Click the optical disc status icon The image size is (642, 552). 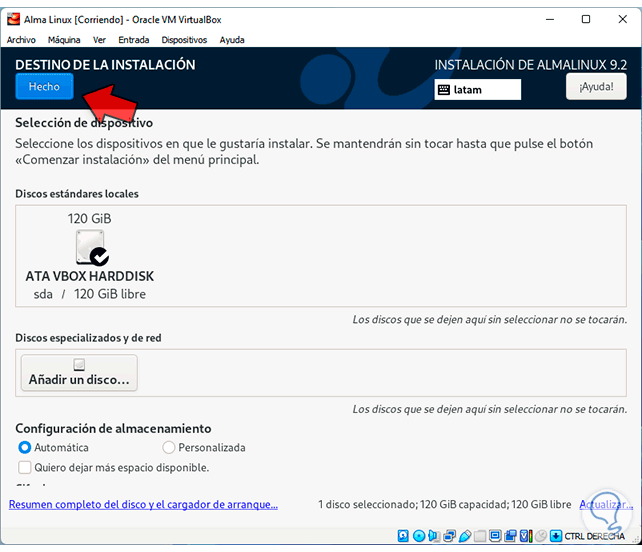[x=419, y=536]
